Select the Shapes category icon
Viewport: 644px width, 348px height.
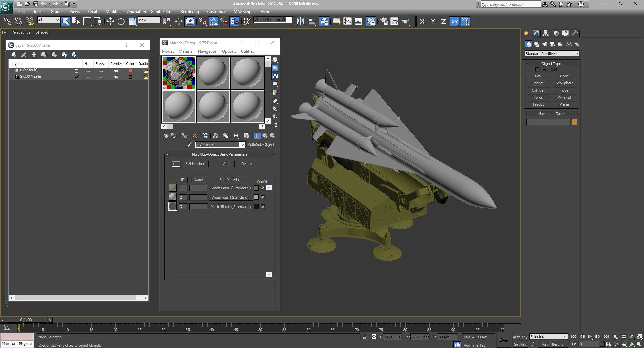(x=537, y=44)
